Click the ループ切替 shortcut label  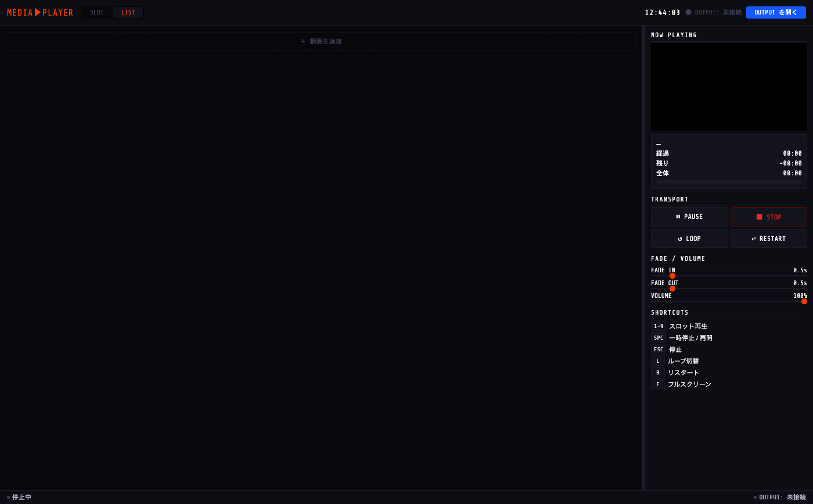click(684, 361)
